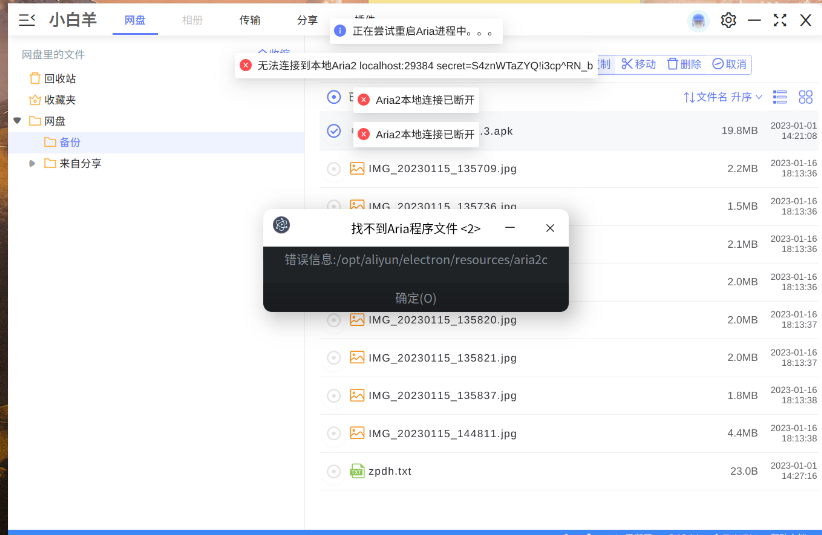Check IMG_20230115_135709.jpg checkbox
Viewport: 822px width, 535px height.
334,169
